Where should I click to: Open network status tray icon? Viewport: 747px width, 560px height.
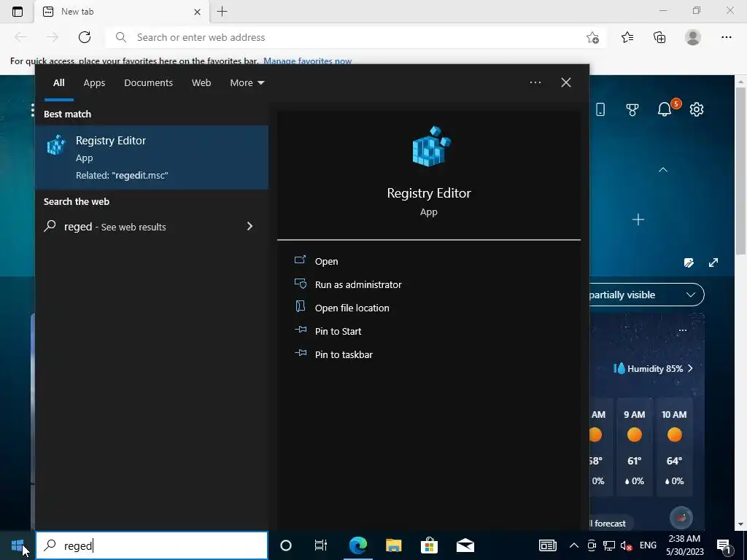(609, 545)
